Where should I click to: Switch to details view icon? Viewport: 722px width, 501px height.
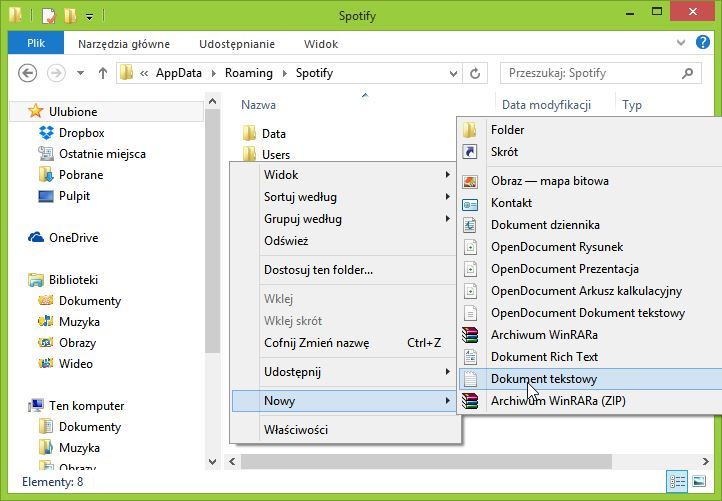(677, 482)
